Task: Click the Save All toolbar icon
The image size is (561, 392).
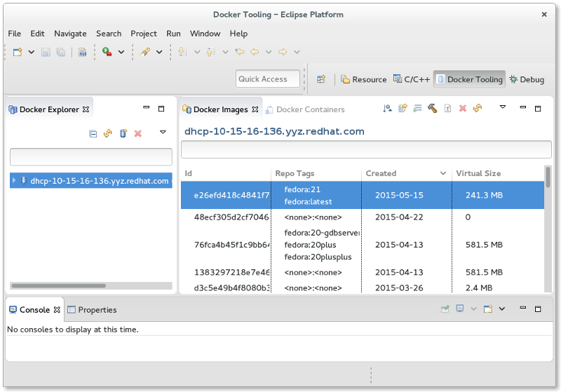Action: point(61,52)
